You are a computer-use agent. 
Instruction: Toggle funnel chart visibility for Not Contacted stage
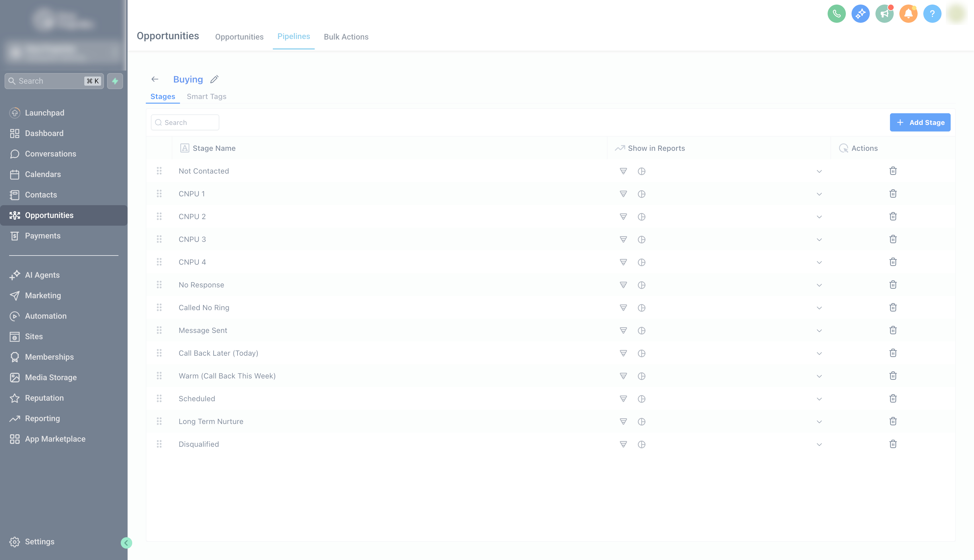pyautogui.click(x=623, y=171)
